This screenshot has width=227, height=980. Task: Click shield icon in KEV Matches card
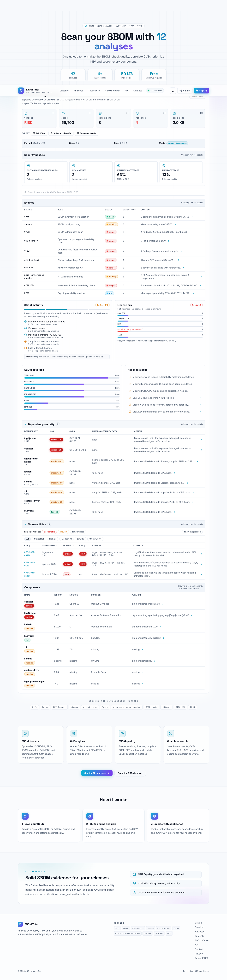coord(73,165)
